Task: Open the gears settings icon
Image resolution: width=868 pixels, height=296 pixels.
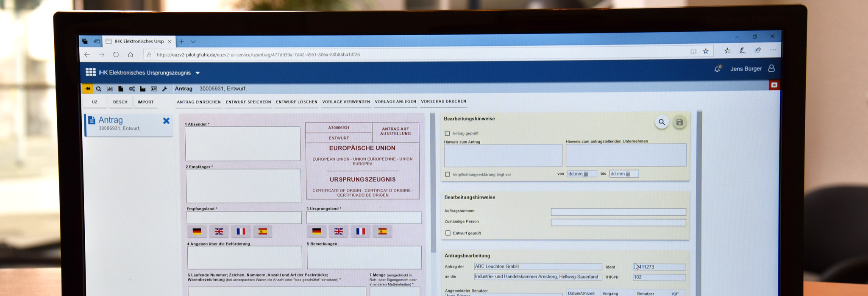Action: (x=132, y=89)
